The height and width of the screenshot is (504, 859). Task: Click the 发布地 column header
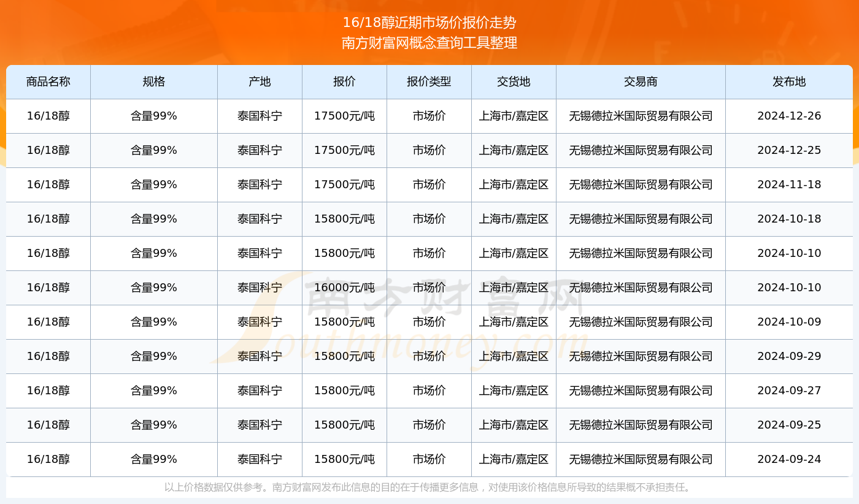click(x=789, y=82)
